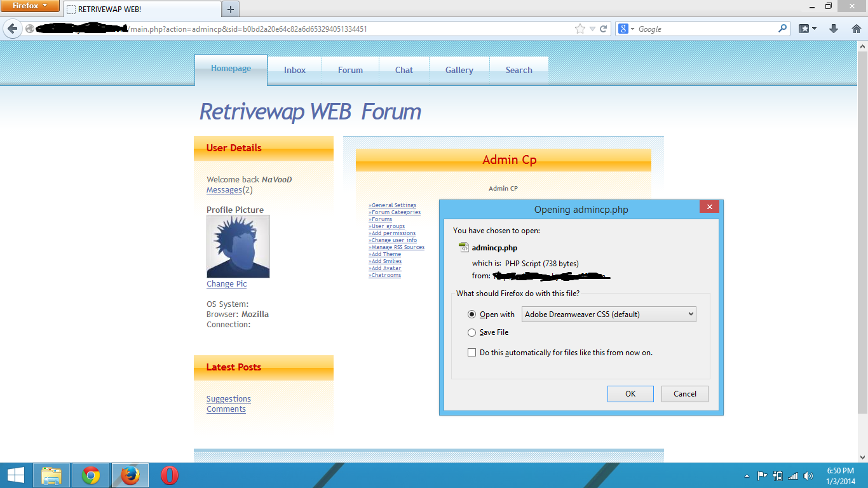Expand the Adobe Dreamweaver CS5 application dropdown

pos(609,315)
